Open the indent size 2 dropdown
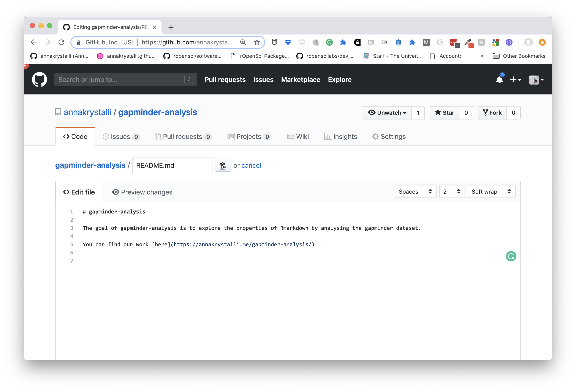576x392 pixels. coord(452,191)
